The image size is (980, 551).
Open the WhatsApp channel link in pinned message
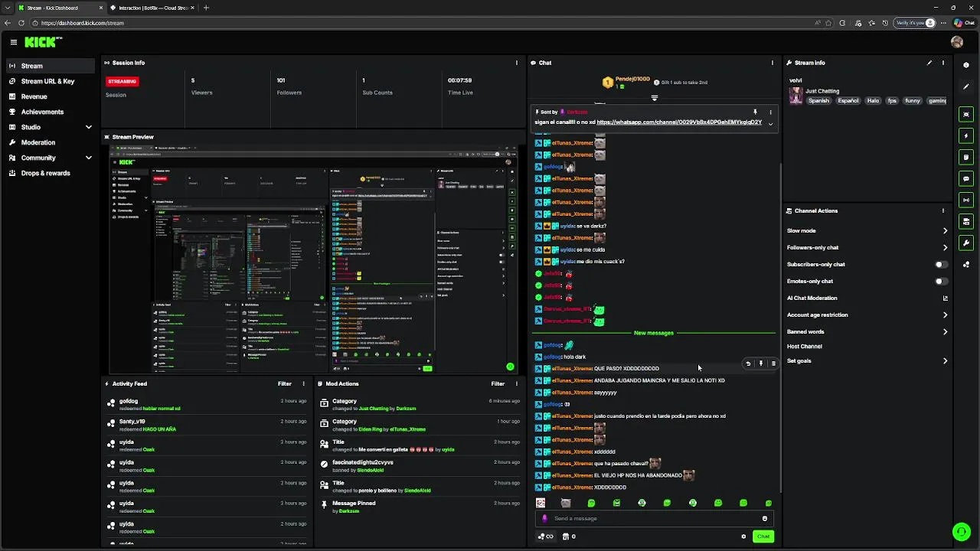point(679,122)
